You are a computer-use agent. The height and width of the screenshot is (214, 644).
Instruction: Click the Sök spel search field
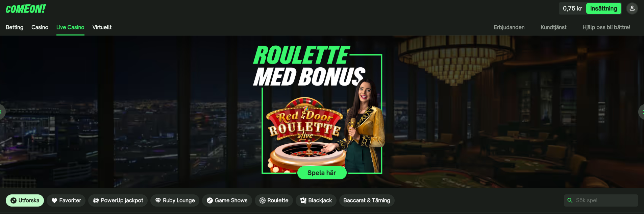(x=601, y=200)
